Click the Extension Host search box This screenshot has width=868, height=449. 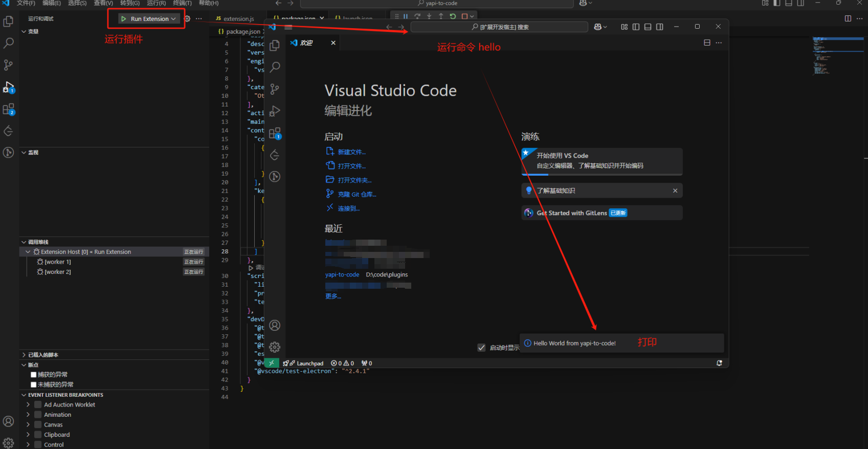point(499,27)
